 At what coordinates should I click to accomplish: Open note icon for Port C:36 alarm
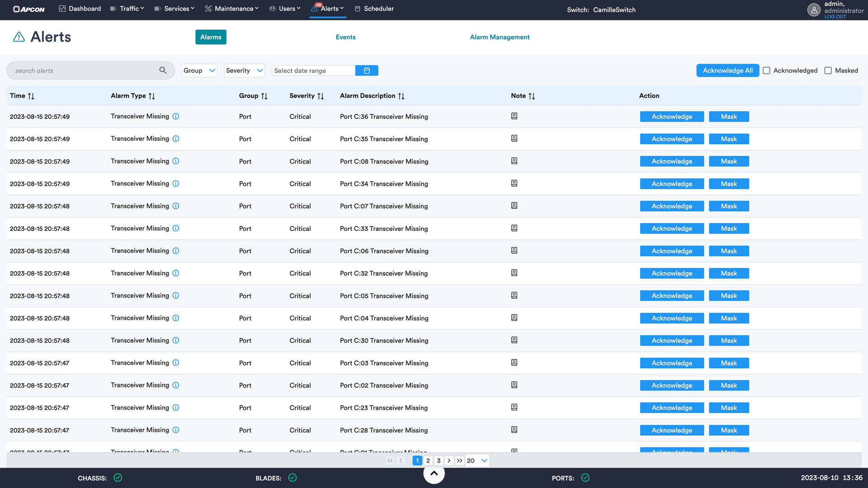pyautogui.click(x=514, y=116)
